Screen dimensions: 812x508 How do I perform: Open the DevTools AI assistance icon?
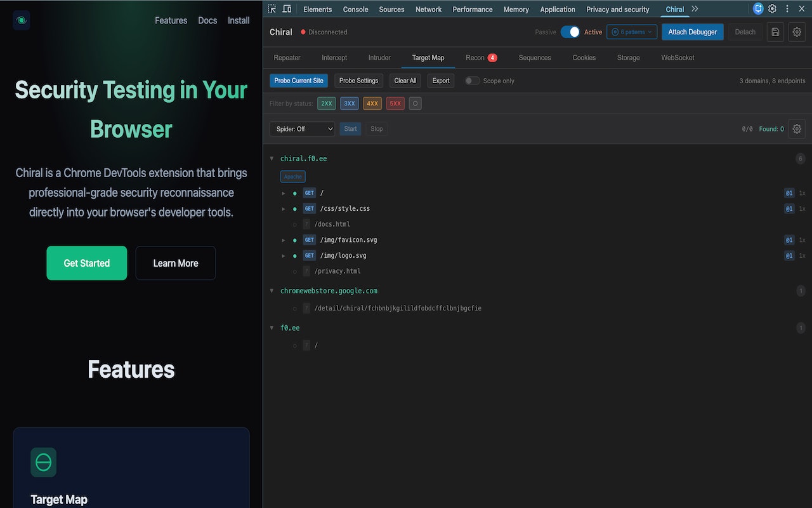coord(758,9)
